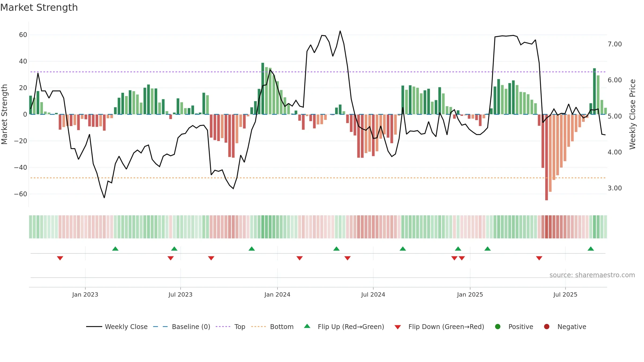Image resolution: width=644 pixels, height=362 pixels.
Task: Click the green flip-up marker midway between Jan 2024 and Jul 2024
Action: (x=336, y=249)
